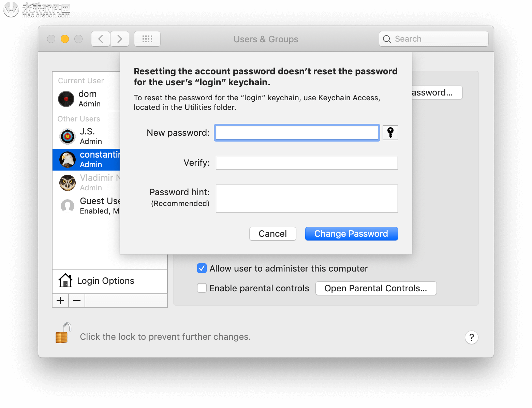Add a user with the plus button
Screen dimensions: 532x408
click(60, 301)
